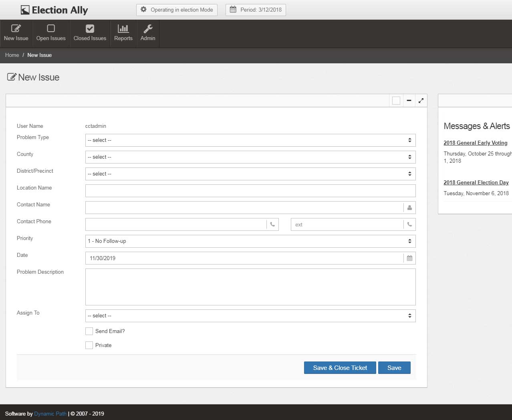The width and height of the screenshot is (512, 420).
Task: Click the Save & Close Ticket button
Action: [x=340, y=368]
